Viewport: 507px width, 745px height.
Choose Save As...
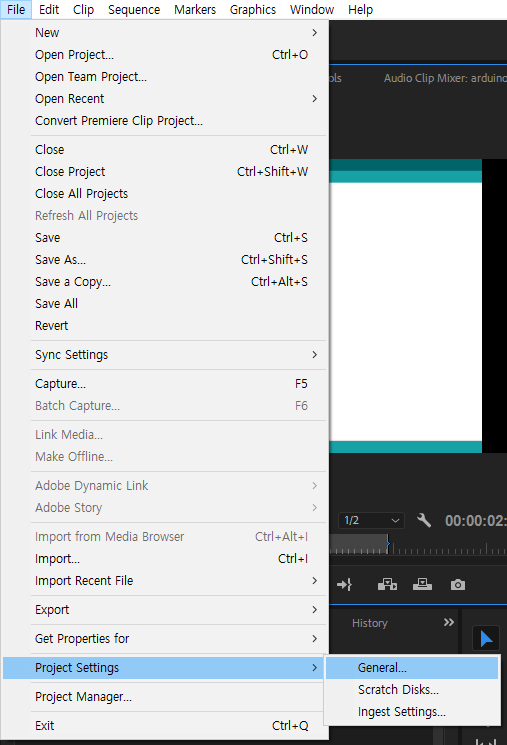coord(164,259)
